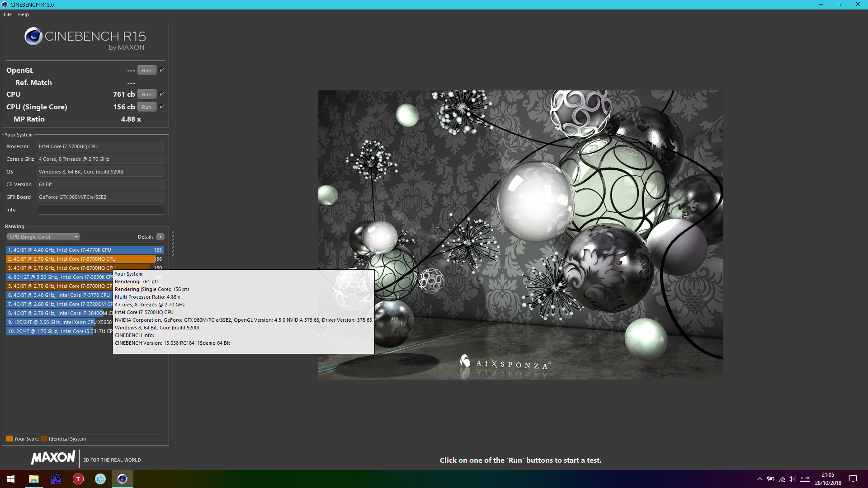This screenshot has height=488, width=868.
Task: Click the Cinebench taskbar icon
Action: click(123, 479)
